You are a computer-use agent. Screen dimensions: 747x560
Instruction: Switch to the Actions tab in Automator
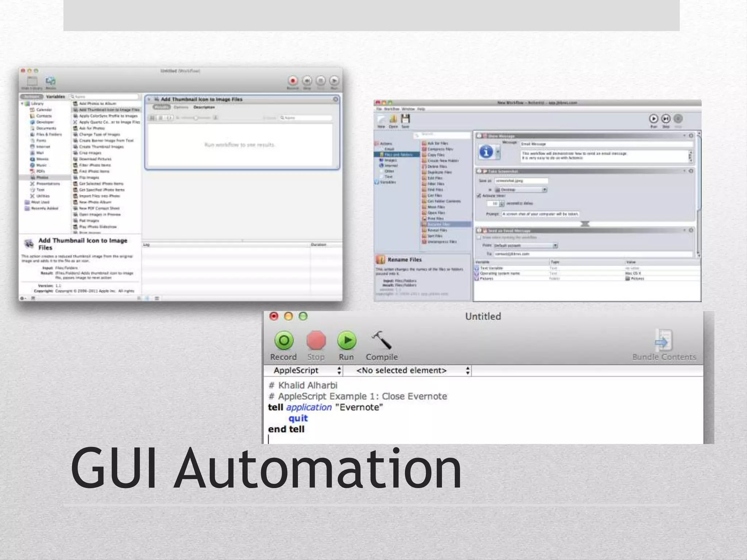coord(32,97)
